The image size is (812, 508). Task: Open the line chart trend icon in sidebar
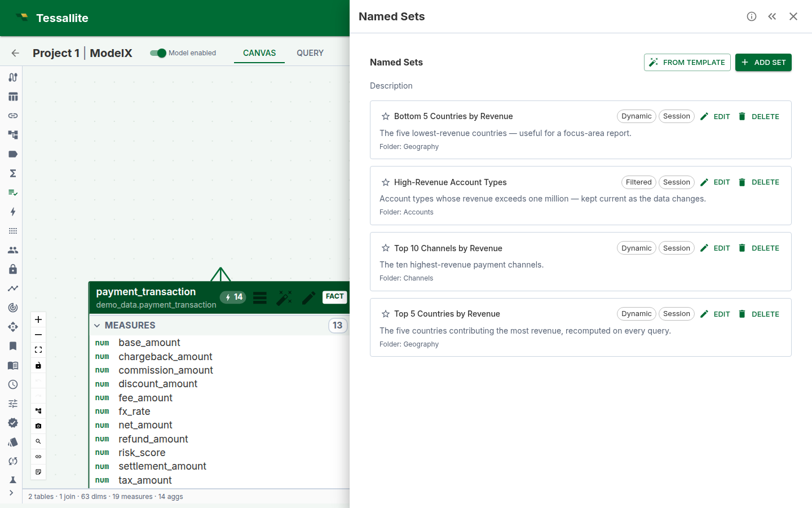(13, 288)
